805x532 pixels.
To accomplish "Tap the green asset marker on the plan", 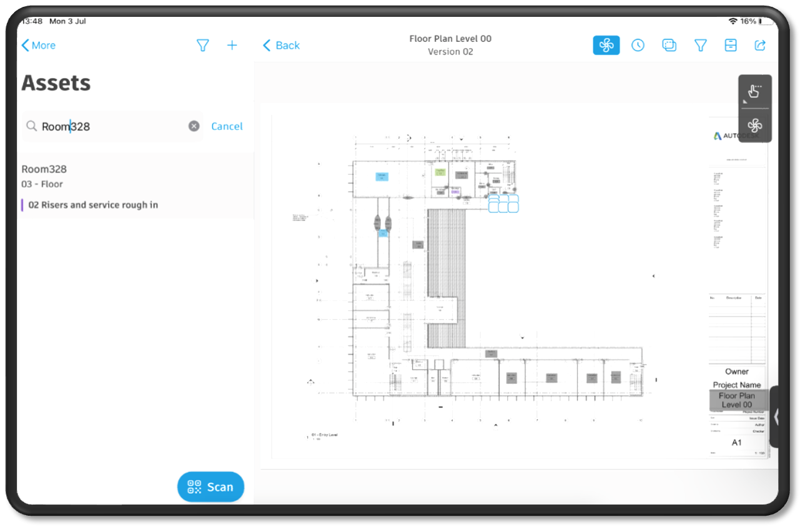I will (440, 172).
